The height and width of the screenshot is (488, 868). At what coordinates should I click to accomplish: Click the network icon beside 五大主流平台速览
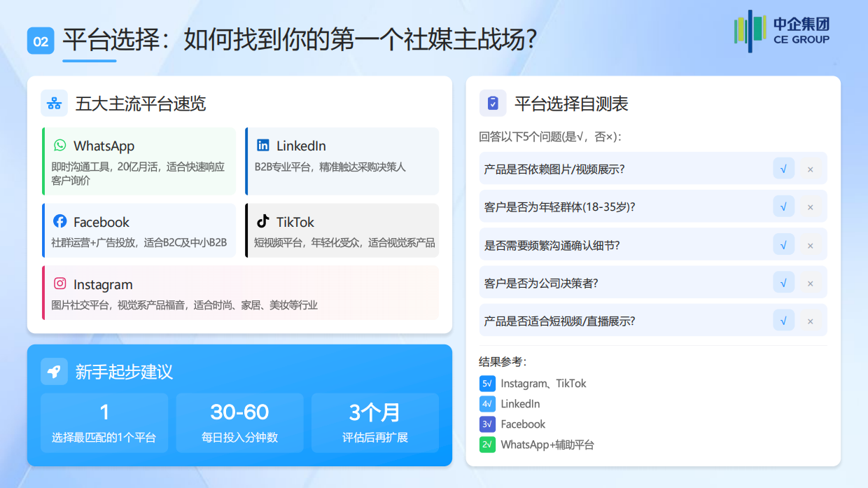pyautogui.click(x=53, y=103)
